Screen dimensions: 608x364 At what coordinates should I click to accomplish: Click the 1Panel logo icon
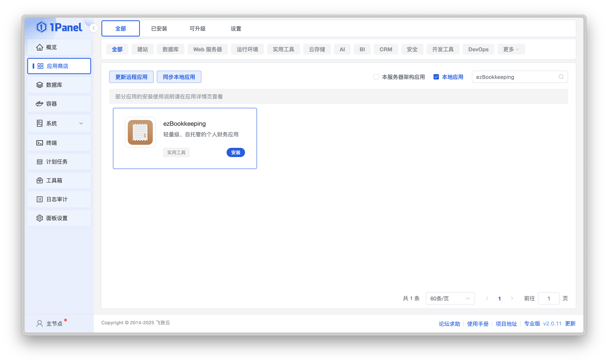[42, 27]
